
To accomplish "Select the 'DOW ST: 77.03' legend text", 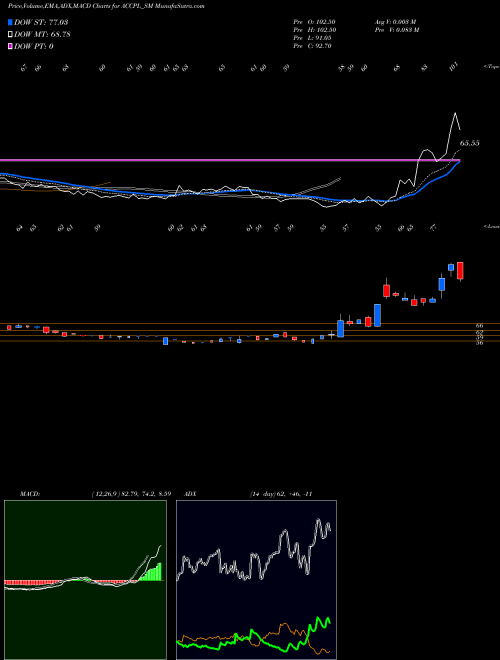I will [41, 22].
